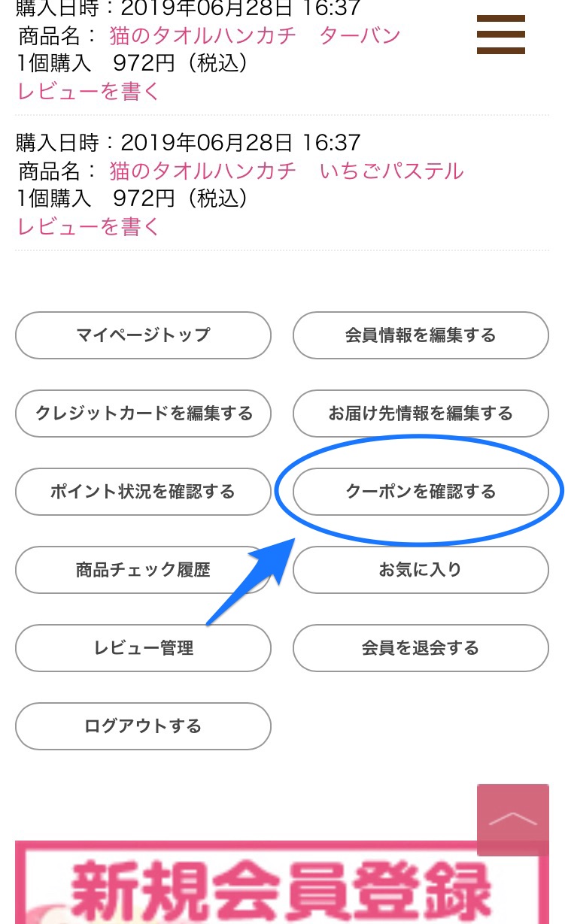Open the 猫のタオルハンカチ ターバン product link
This screenshot has width=565, height=924.
pyautogui.click(x=255, y=35)
